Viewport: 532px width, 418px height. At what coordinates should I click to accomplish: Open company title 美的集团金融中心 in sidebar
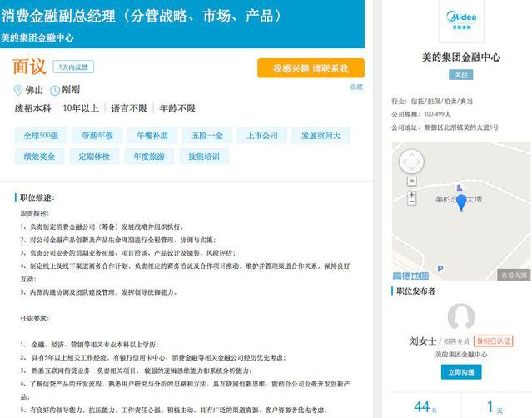pos(461,57)
